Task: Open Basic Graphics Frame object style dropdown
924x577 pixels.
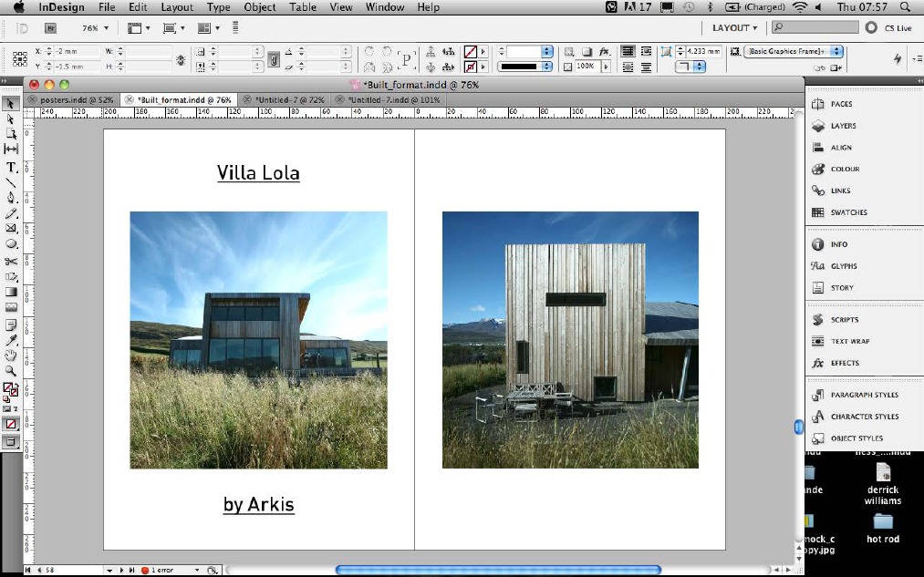Action: pos(836,52)
